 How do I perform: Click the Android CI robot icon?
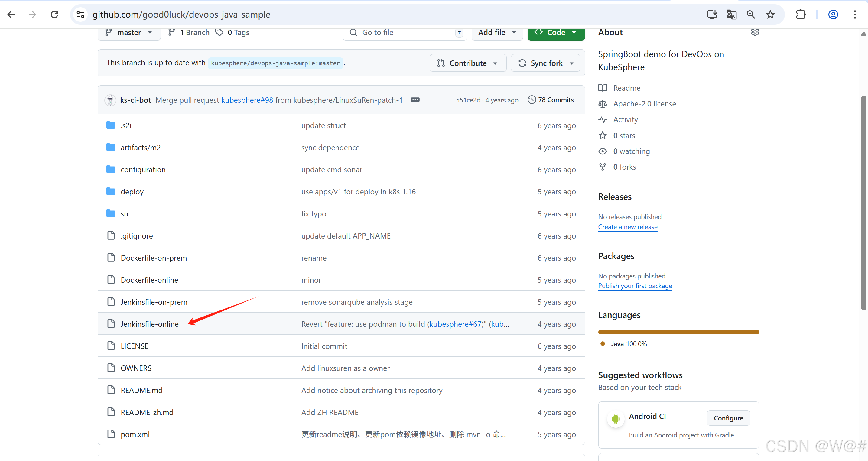[x=616, y=419]
